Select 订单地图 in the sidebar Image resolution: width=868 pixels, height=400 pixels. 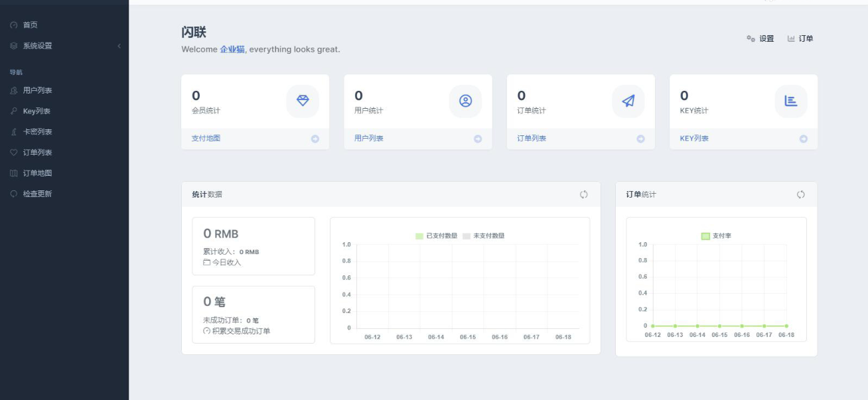37,173
